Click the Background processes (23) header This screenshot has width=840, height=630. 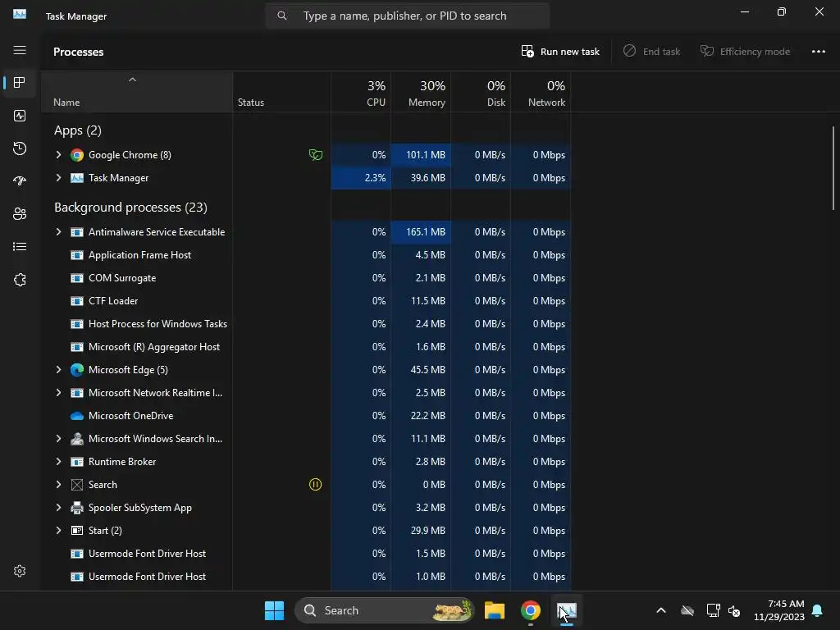(x=130, y=208)
